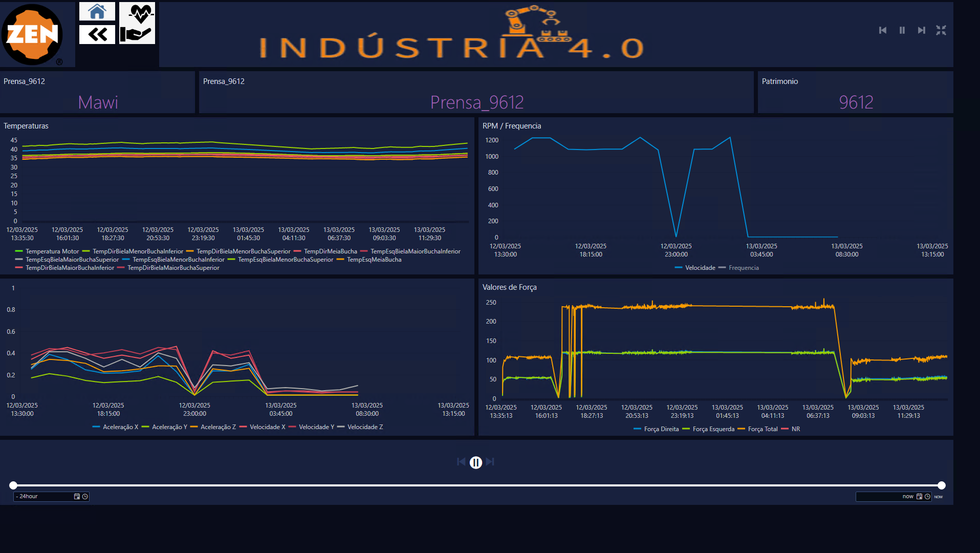Image resolution: width=980 pixels, height=553 pixels.
Task: Click the ZEN company logo
Action: (x=32, y=34)
